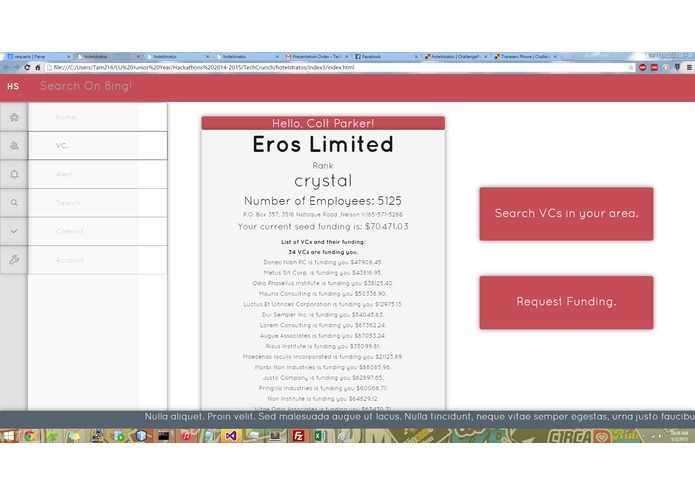Click the Metus Sit Corp. funding row

click(x=323, y=273)
